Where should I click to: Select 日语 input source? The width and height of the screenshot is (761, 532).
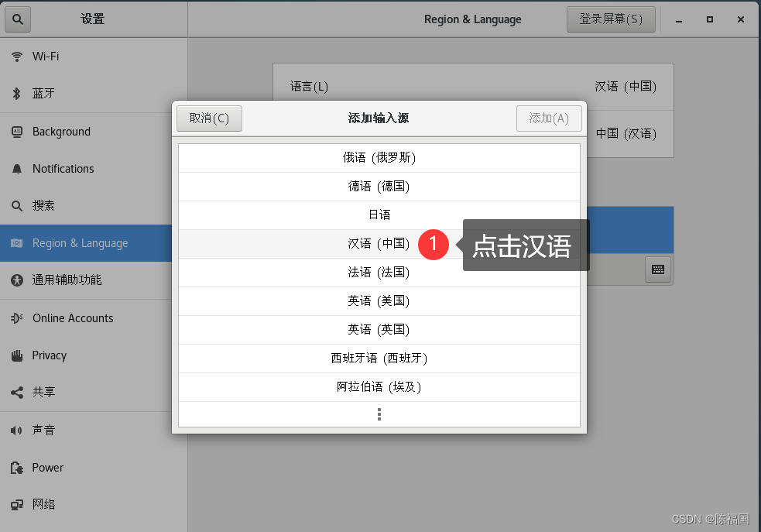point(379,215)
